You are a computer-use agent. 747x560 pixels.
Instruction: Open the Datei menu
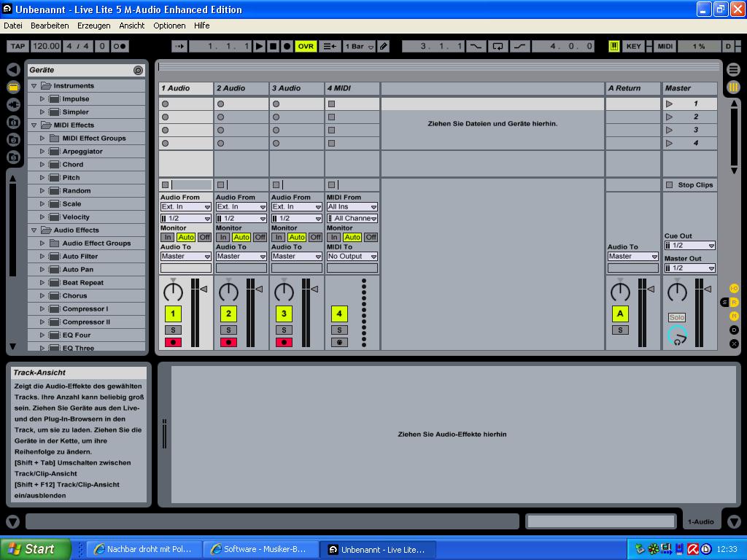(13, 26)
